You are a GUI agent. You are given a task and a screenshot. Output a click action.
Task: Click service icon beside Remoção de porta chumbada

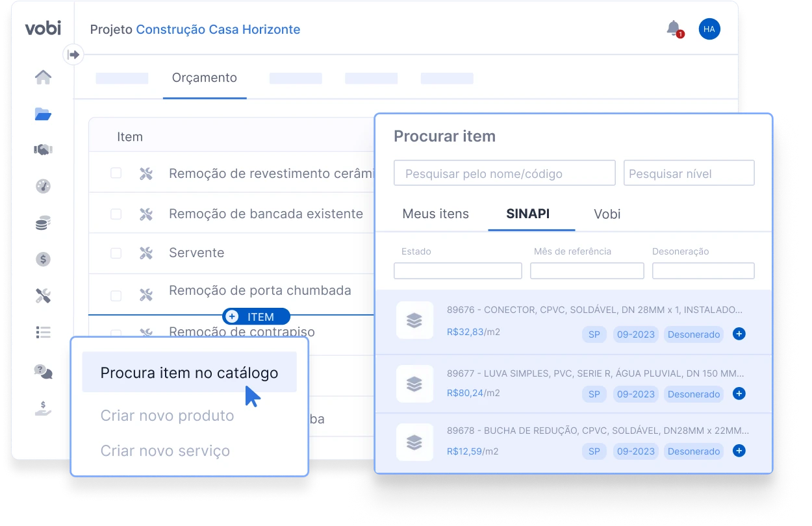pyautogui.click(x=146, y=295)
